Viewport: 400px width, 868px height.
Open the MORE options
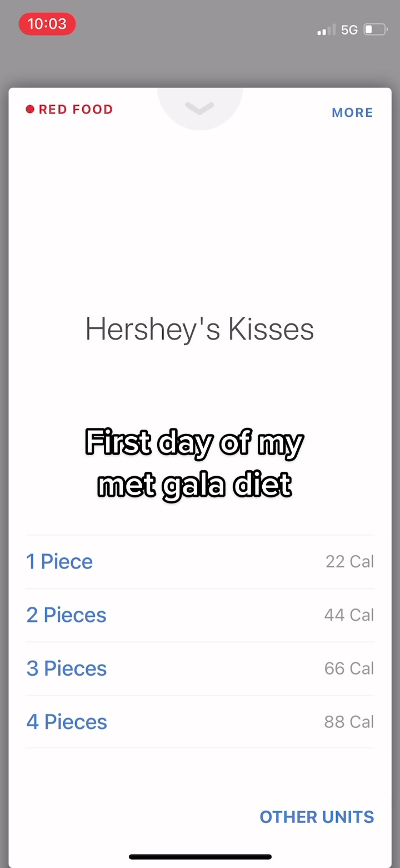[352, 112]
